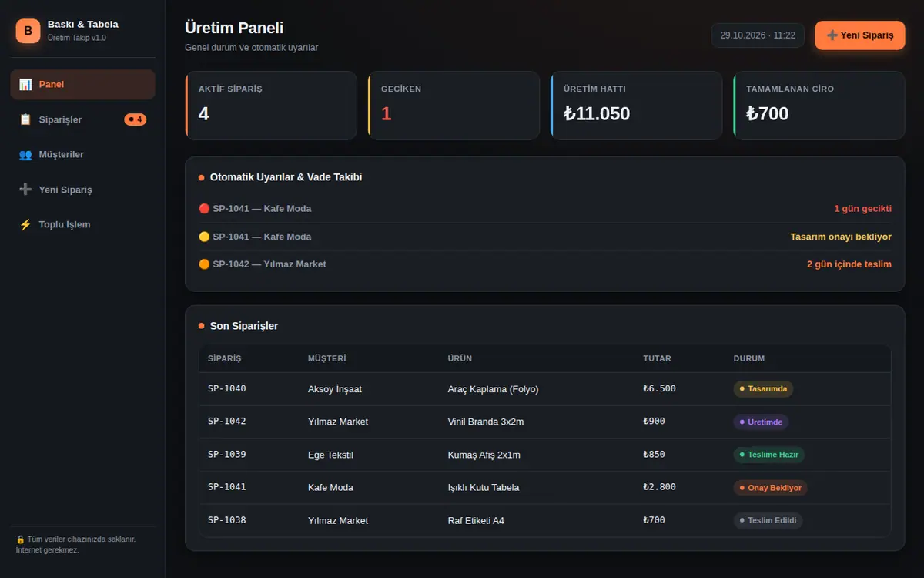Click the Siparişler count badge showing 4
This screenshot has height=578, width=924.
click(136, 119)
